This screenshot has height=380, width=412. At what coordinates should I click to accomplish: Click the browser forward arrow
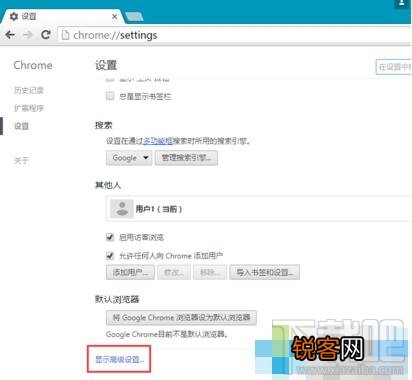(28, 35)
